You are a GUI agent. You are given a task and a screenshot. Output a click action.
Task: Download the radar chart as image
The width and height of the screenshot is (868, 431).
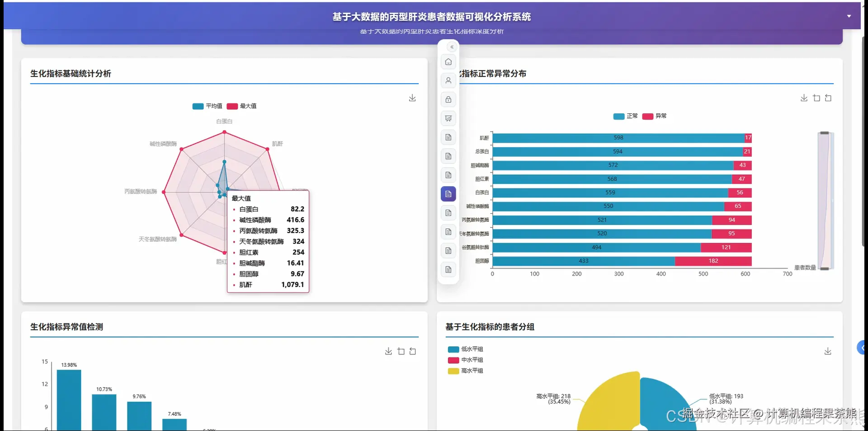pyautogui.click(x=412, y=98)
